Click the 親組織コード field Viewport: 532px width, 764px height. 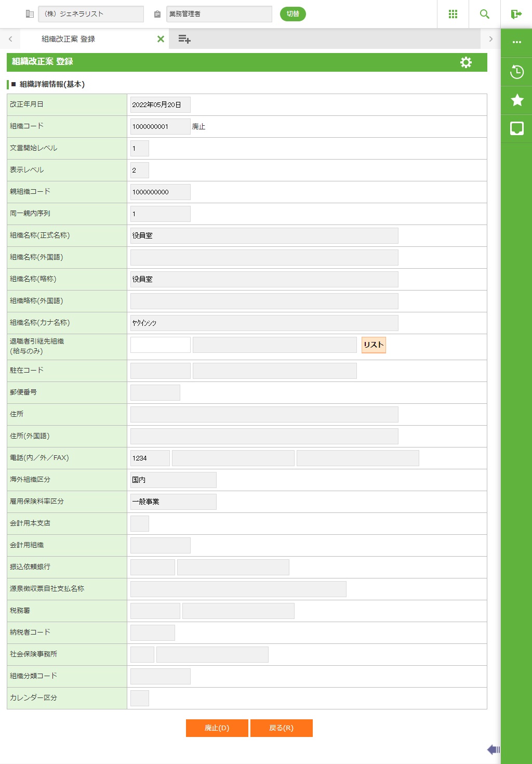click(x=161, y=192)
